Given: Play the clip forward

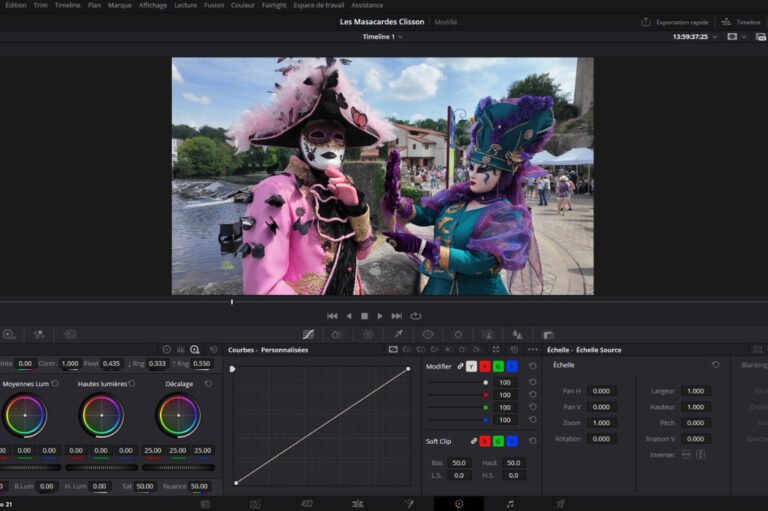Looking at the screenshot, I should [x=380, y=316].
